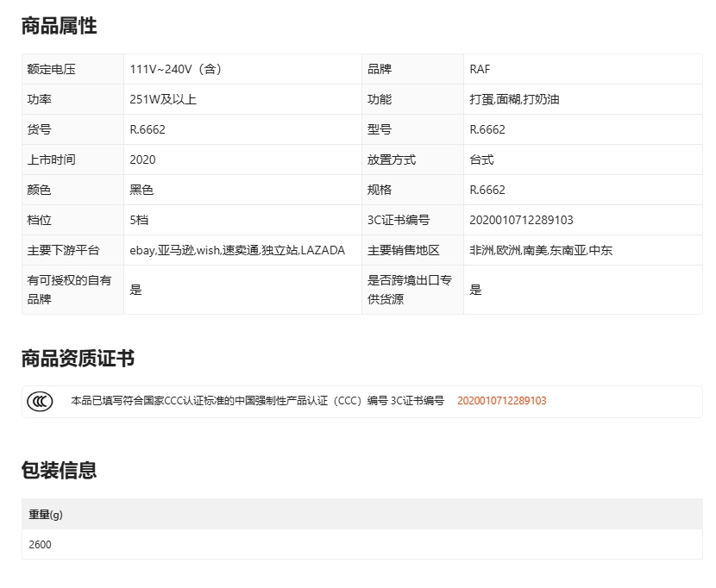Select the 3C certificate number in table
716x588 pixels.
tap(521, 220)
